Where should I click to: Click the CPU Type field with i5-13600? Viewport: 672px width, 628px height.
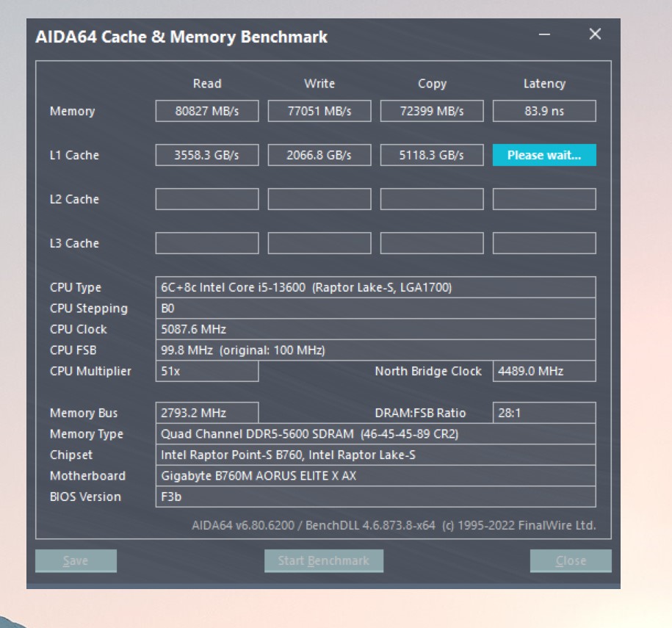pyautogui.click(x=375, y=287)
